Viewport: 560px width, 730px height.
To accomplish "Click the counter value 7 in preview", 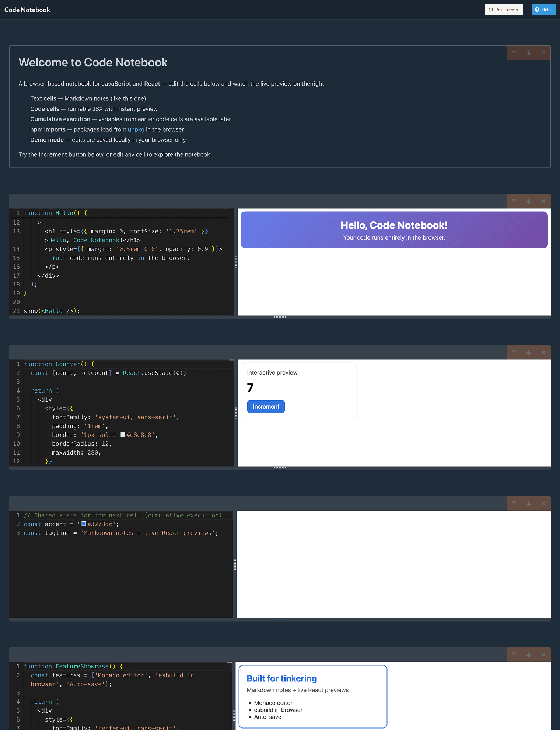I will [x=251, y=387].
